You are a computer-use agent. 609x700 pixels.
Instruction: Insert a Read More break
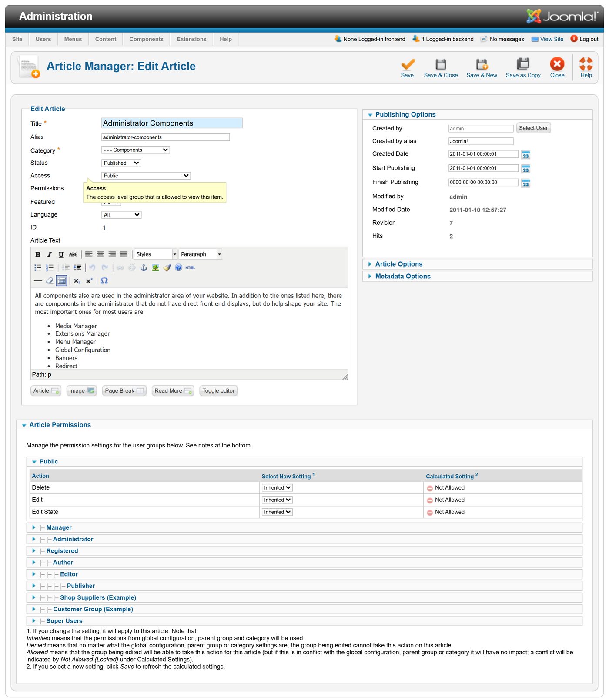173,391
